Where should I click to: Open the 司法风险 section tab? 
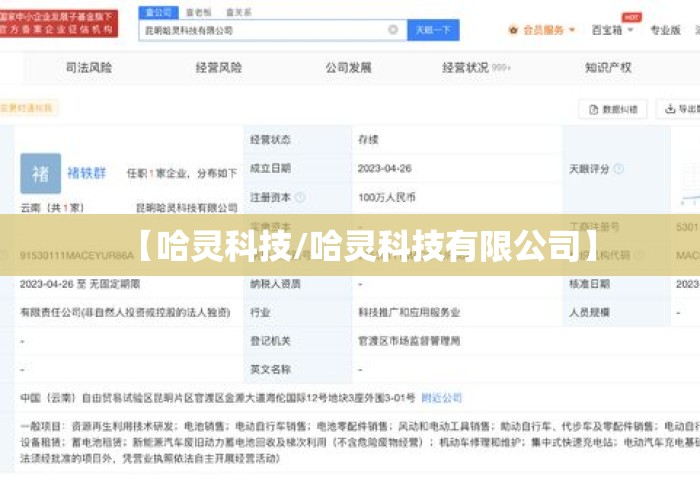pos(89,67)
